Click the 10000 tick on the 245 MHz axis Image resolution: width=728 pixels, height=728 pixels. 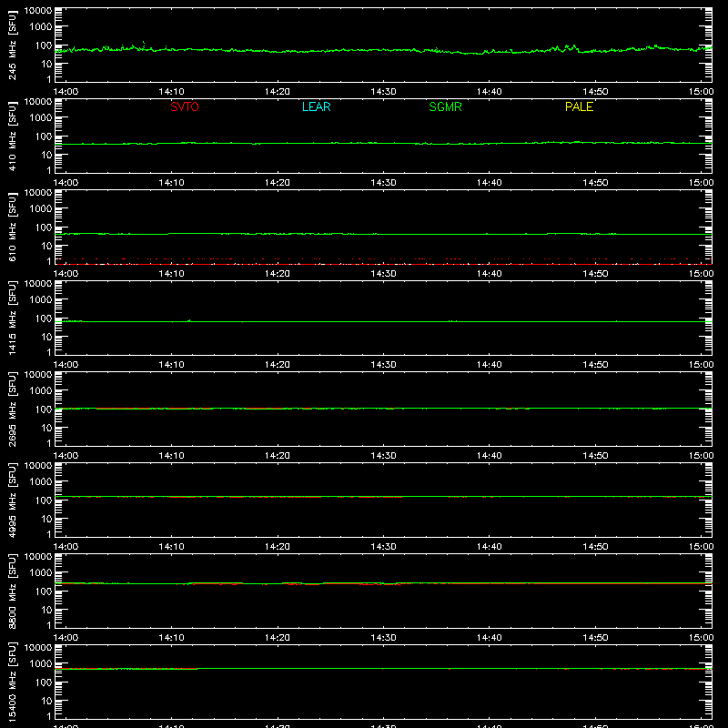click(38, 11)
